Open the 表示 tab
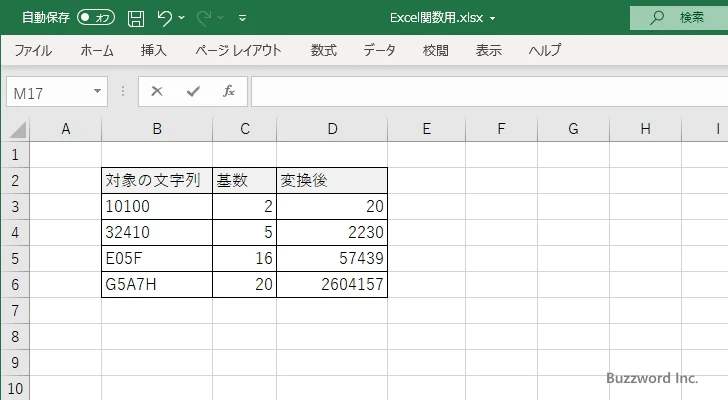 [x=488, y=50]
